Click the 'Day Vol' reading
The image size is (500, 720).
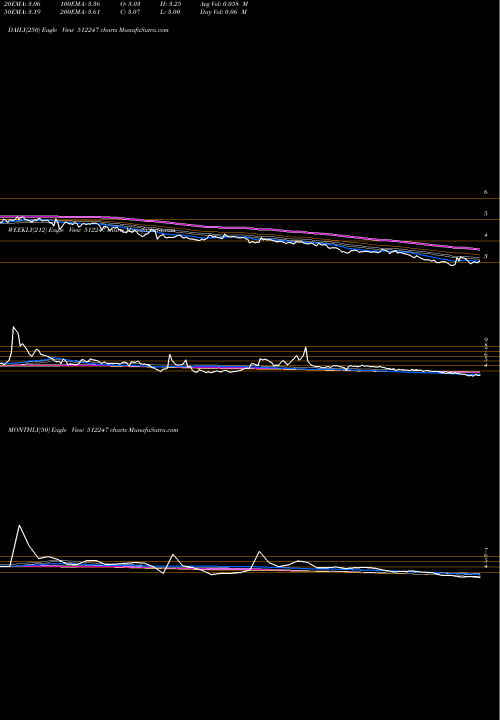pyautogui.click(x=224, y=12)
